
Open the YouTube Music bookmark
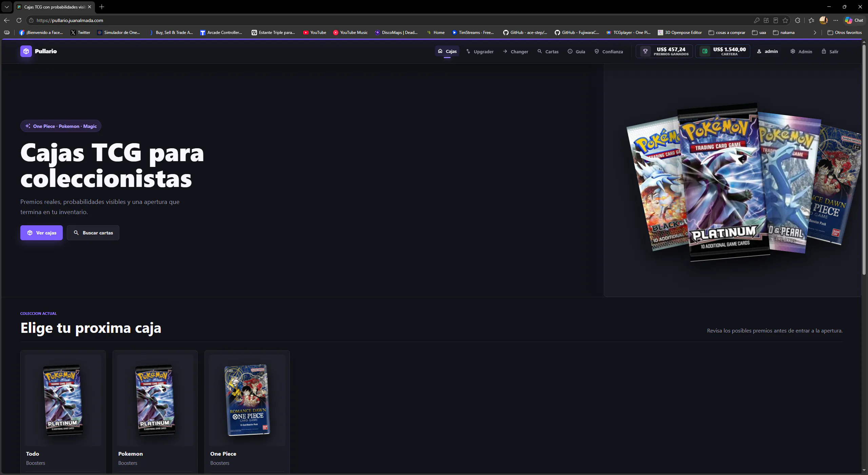[x=351, y=33]
